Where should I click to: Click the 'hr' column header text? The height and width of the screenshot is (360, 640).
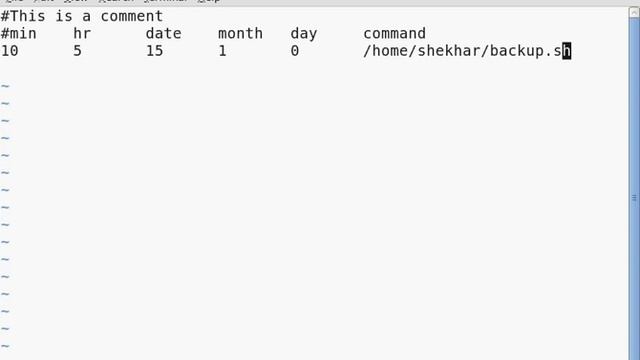tap(82, 33)
